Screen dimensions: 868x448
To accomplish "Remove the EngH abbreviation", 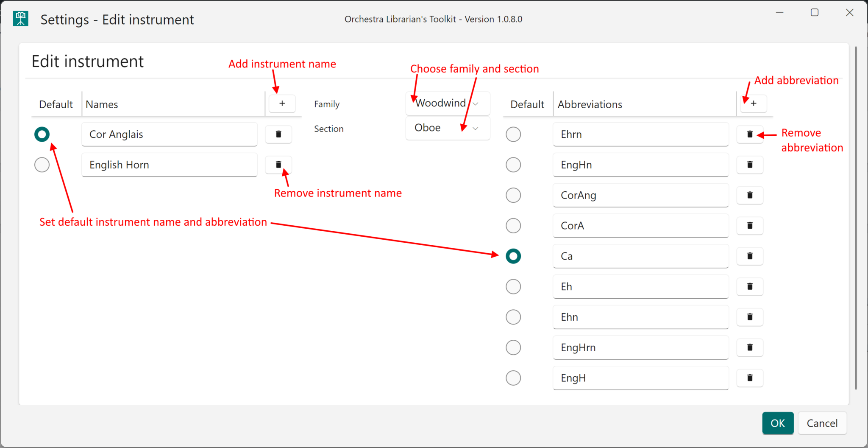I will [750, 378].
